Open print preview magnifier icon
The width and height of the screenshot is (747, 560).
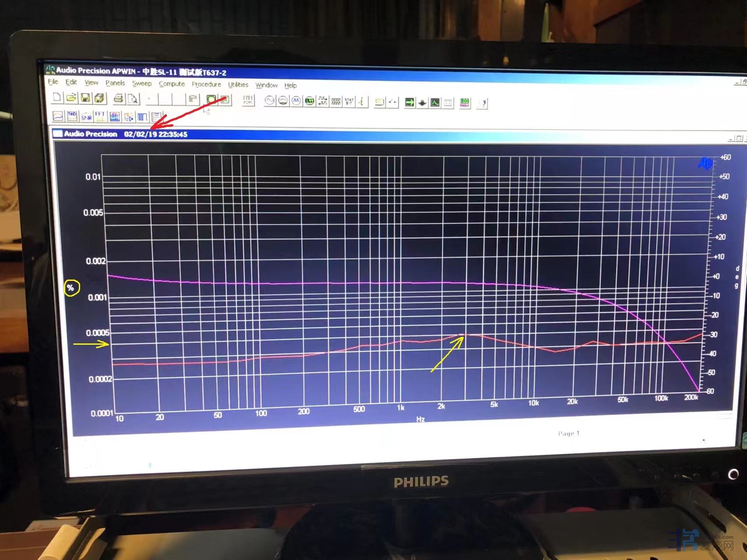[133, 99]
